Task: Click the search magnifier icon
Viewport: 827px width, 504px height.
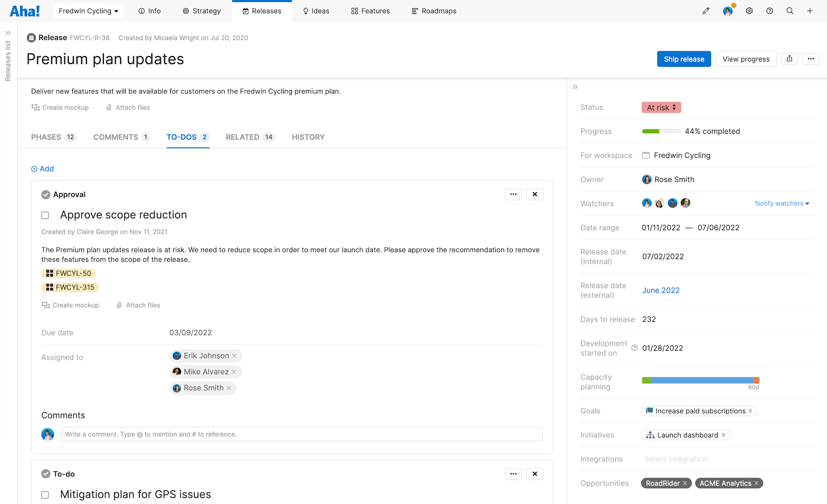Action: click(790, 11)
